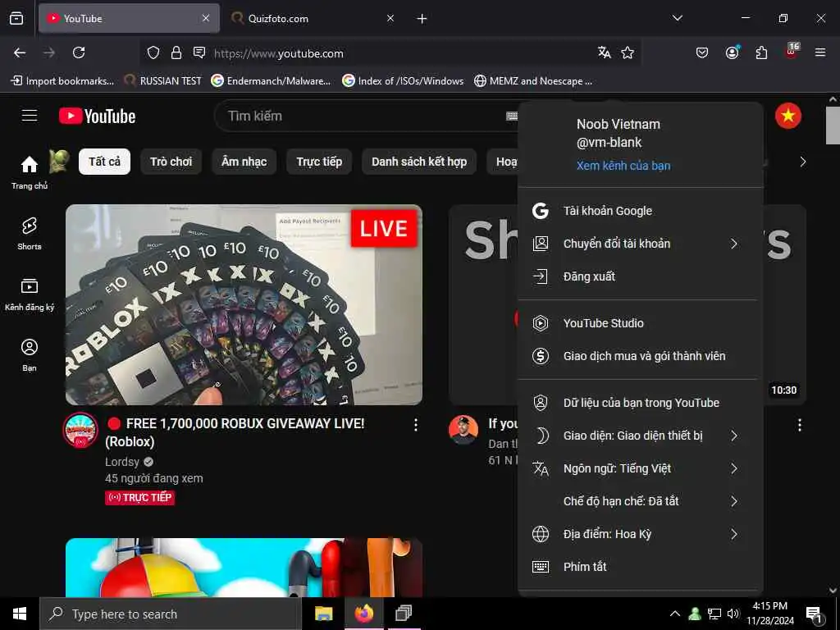This screenshot has height=630, width=840.
Task: Open more options for the Roblox giveaway video
Action: click(416, 425)
